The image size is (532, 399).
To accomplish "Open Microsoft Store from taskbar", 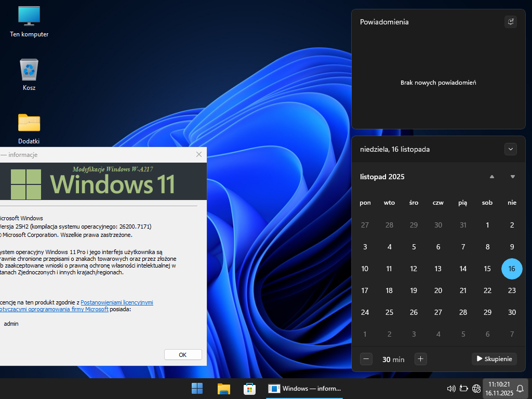I will (x=250, y=389).
